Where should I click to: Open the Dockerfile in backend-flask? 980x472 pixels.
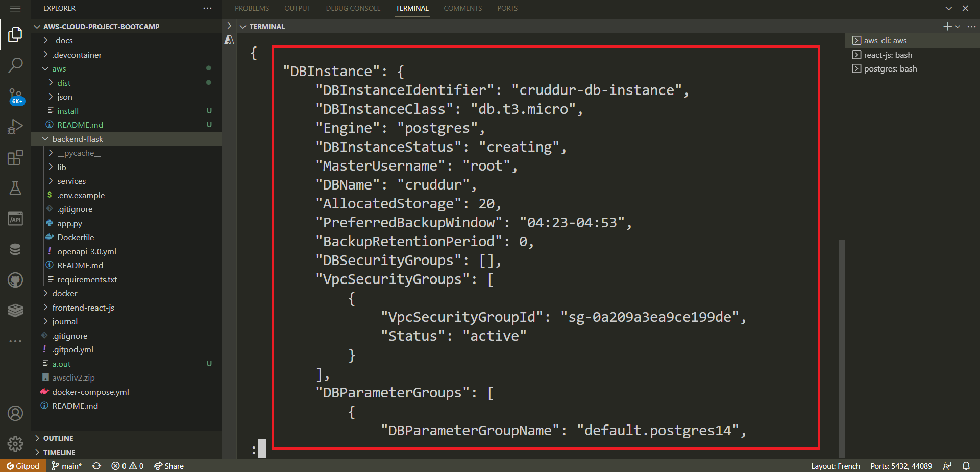click(x=127, y=237)
